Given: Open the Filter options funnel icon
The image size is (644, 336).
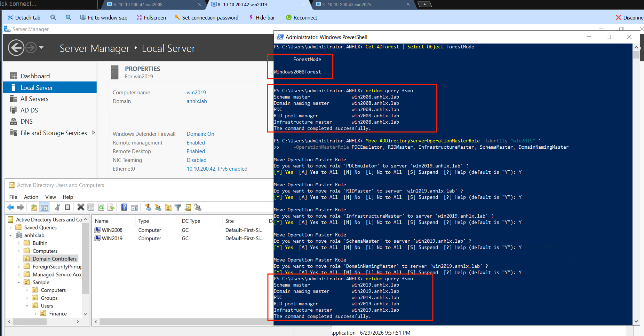Looking at the screenshot, I should click(178, 208).
